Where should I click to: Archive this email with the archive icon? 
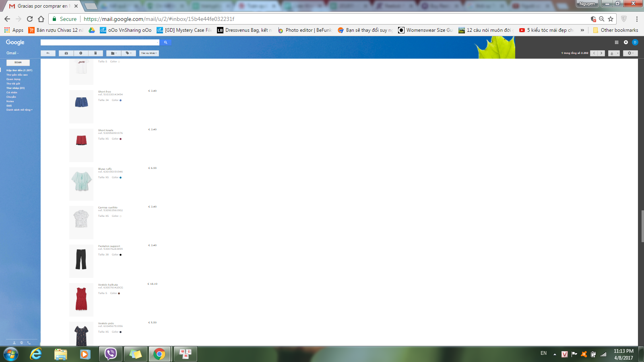click(x=66, y=53)
